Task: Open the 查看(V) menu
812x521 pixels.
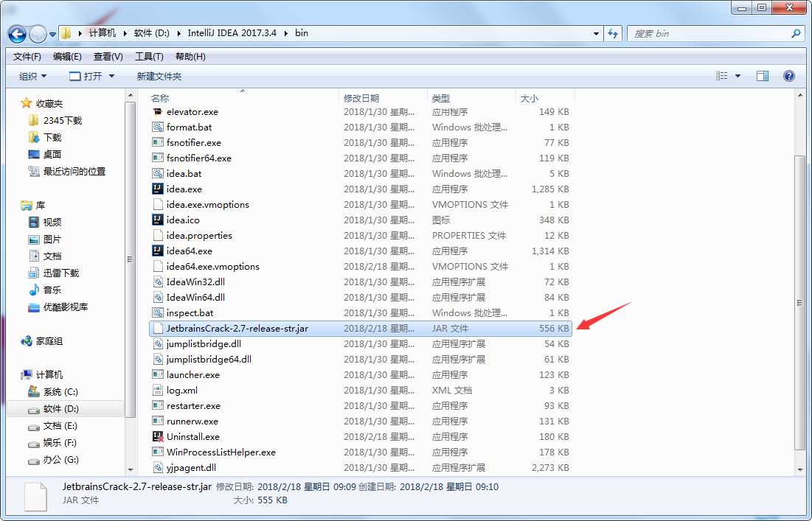Action: coord(108,57)
